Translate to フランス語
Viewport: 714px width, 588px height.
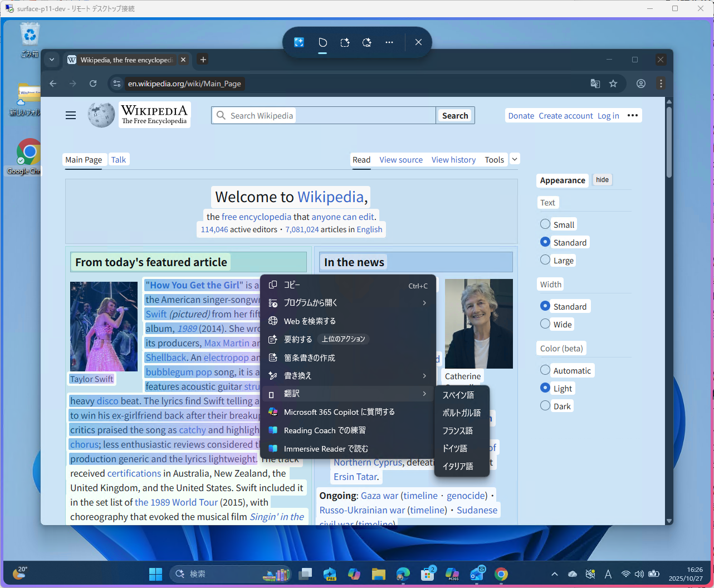462,430
